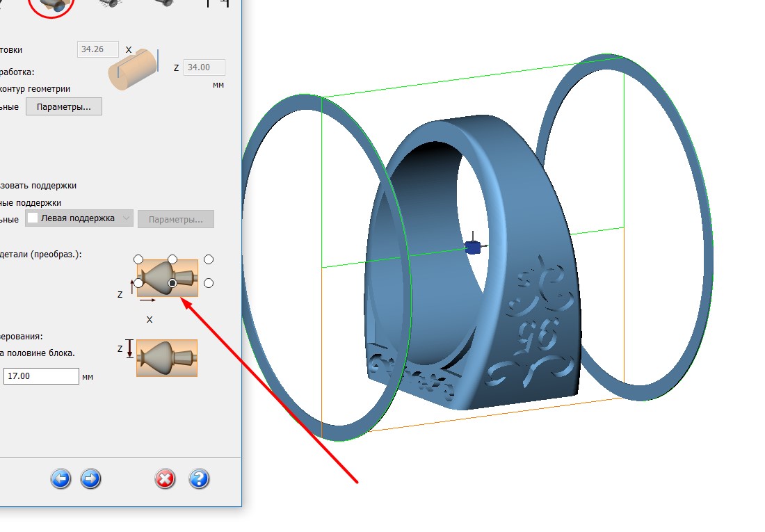The width and height of the screenshot is (765, 532).
Task: Select the middle-right part position radio button
Action: click(209, 283)
